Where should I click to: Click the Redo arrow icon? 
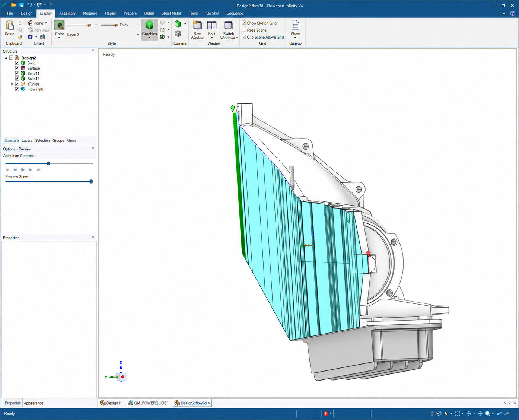39,5
